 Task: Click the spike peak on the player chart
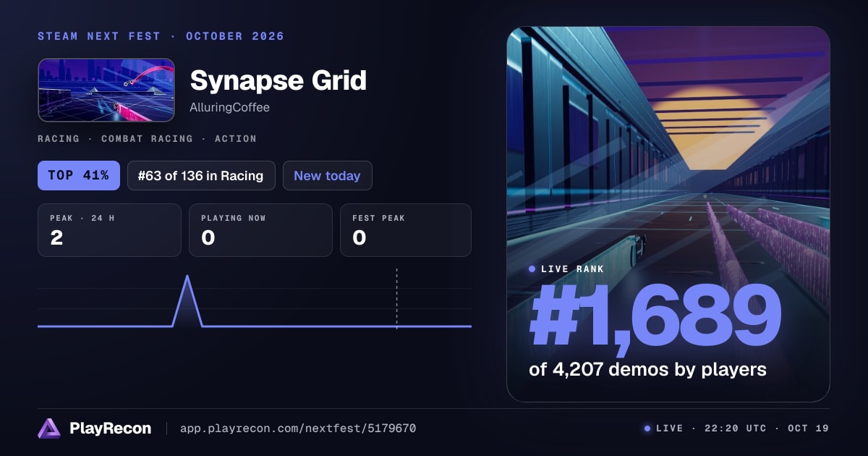pos(188,276)
